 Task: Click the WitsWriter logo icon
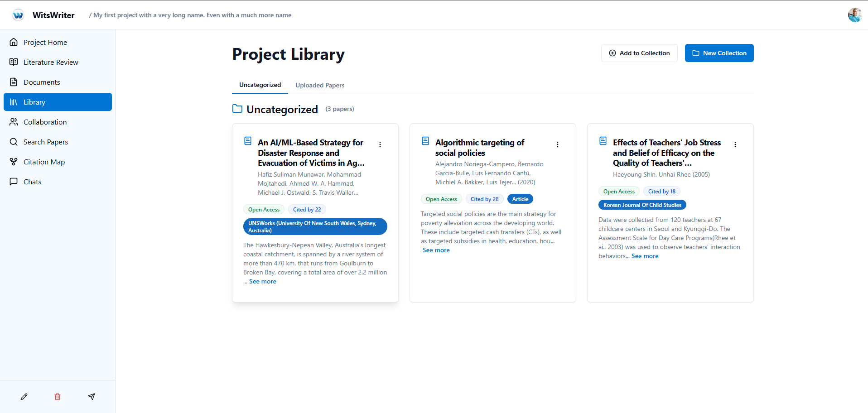tap(18, 15)
